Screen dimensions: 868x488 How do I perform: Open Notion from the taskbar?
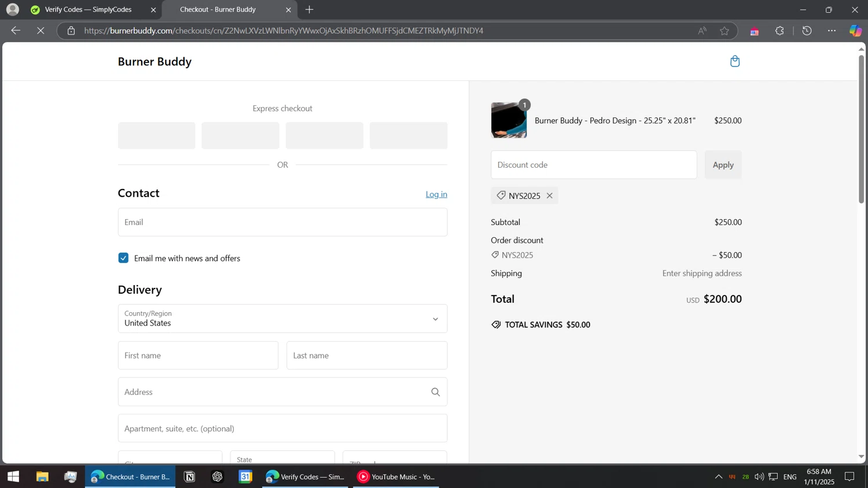(190, 476)
